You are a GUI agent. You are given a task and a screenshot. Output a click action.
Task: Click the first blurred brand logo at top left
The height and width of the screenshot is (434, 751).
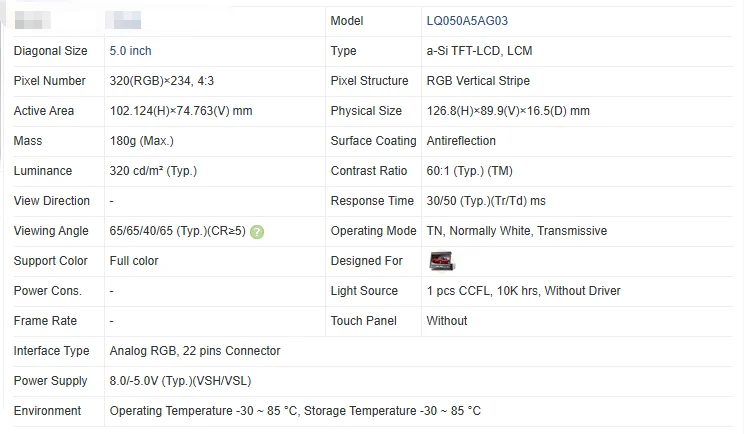(x=33, y=21)
